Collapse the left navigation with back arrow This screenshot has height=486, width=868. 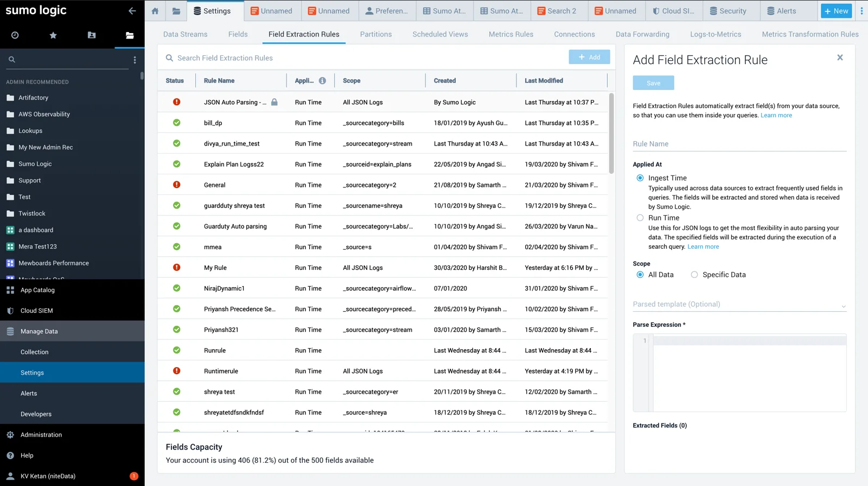point(132,10)
